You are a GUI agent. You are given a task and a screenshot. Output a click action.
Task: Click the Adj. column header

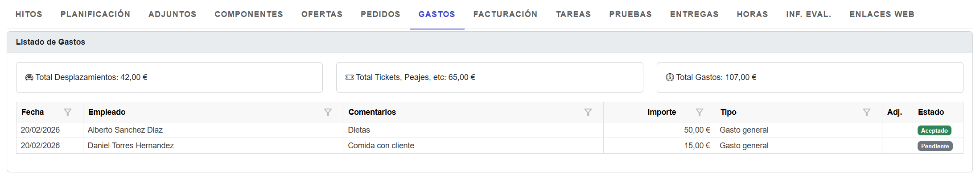click(894, 112)
